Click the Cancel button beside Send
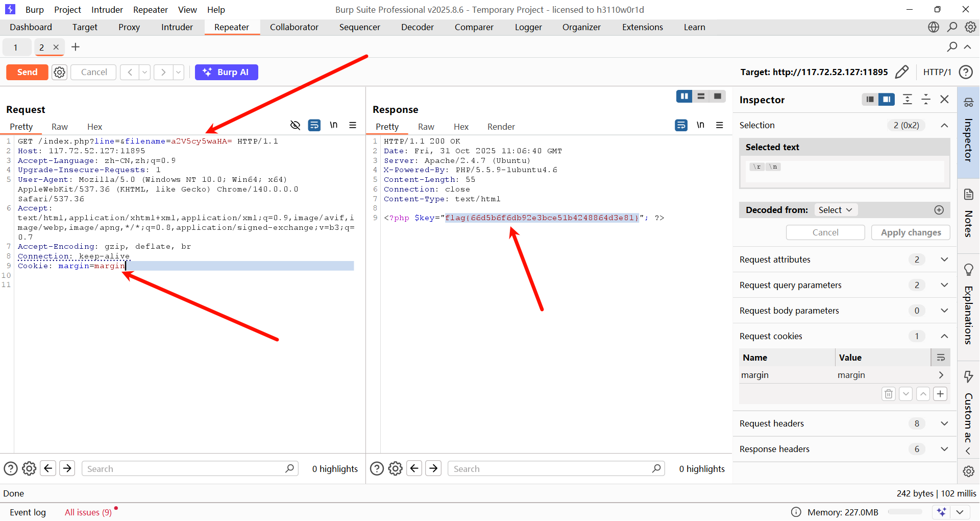The width and height of the screenshot is (980, 521). 94,72
